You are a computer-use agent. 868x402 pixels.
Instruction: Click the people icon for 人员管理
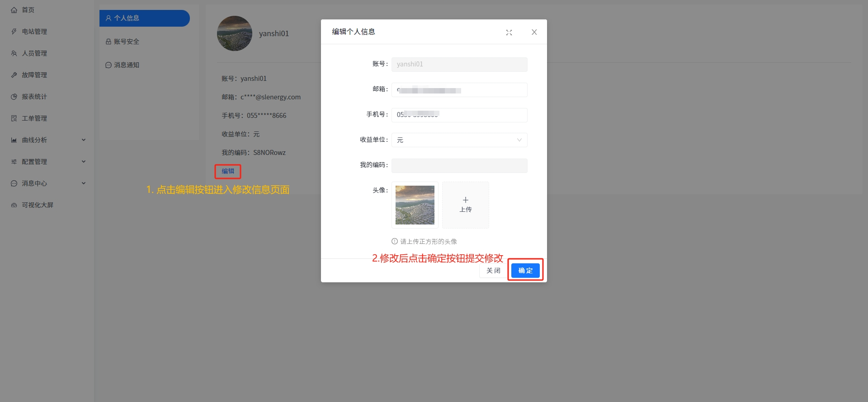click(x=14, y=53)
